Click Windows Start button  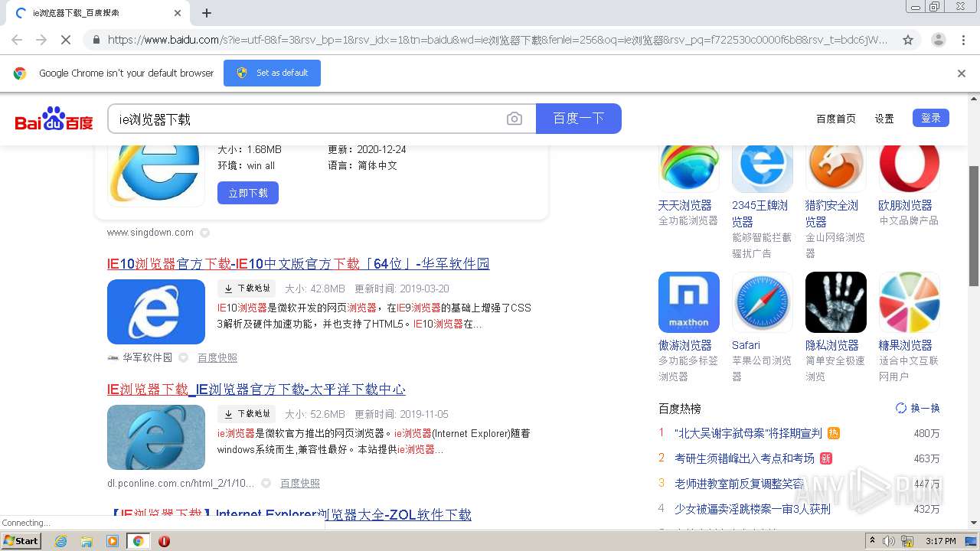[x=21, y=541]
